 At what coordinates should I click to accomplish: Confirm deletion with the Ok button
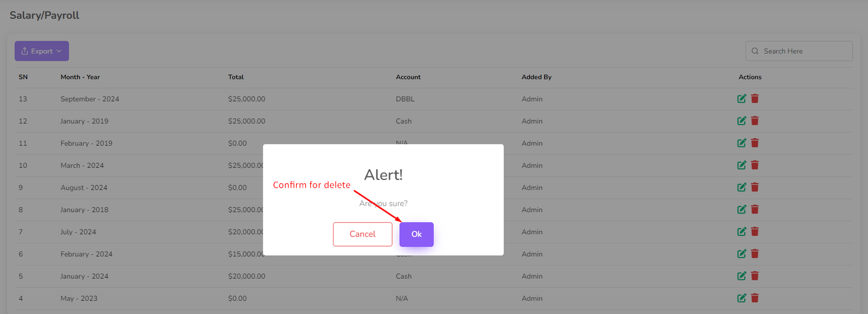(416, 234)
